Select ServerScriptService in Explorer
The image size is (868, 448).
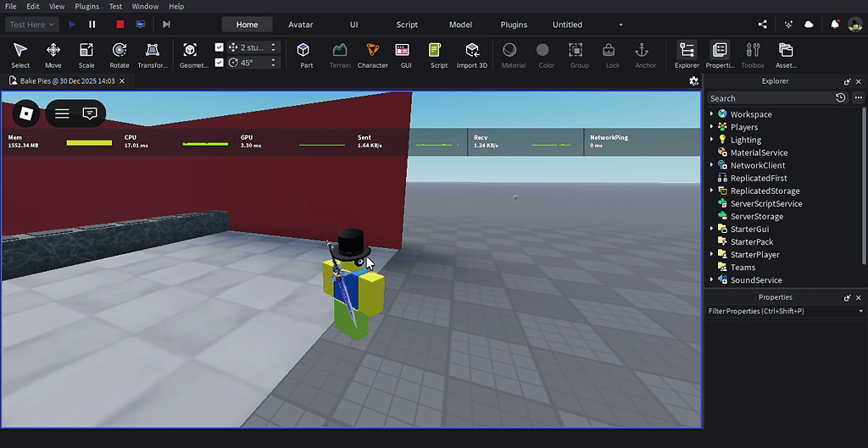(x=766, y=203)
